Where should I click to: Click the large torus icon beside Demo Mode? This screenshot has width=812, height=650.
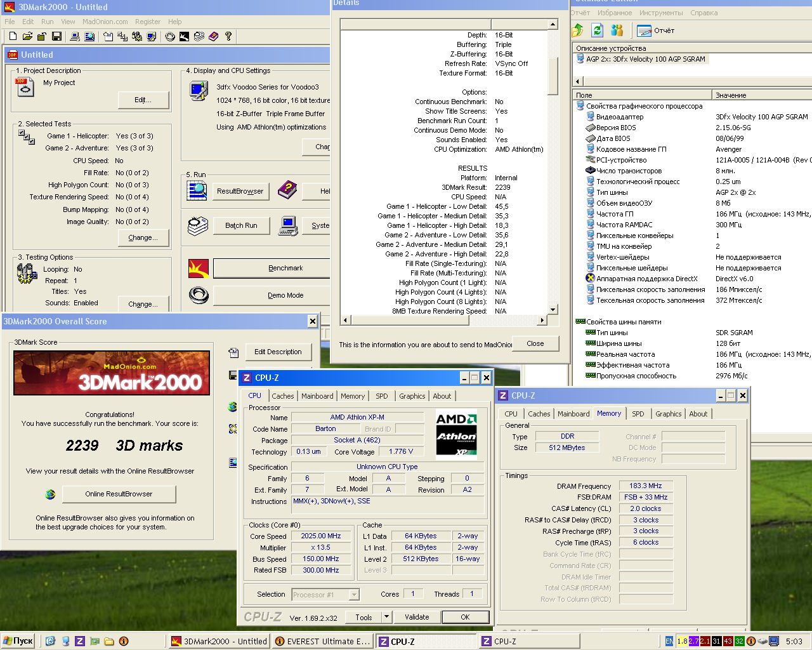(199, 295)
